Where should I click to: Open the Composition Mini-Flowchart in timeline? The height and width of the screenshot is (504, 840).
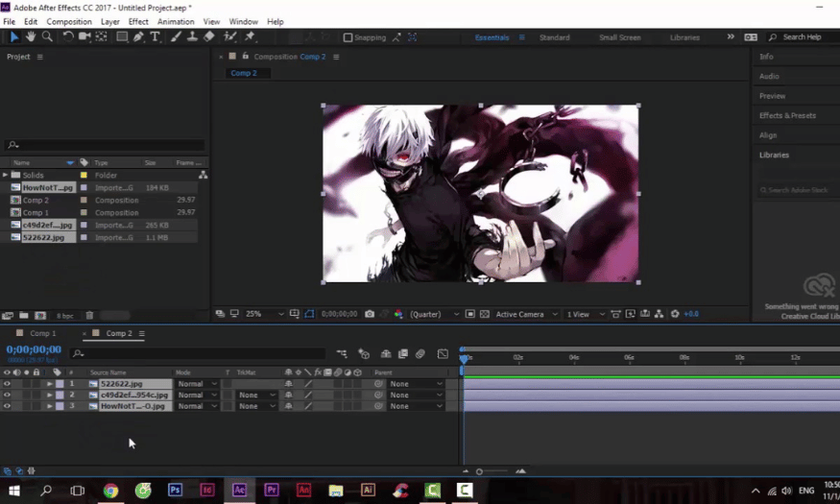point(341,353)
